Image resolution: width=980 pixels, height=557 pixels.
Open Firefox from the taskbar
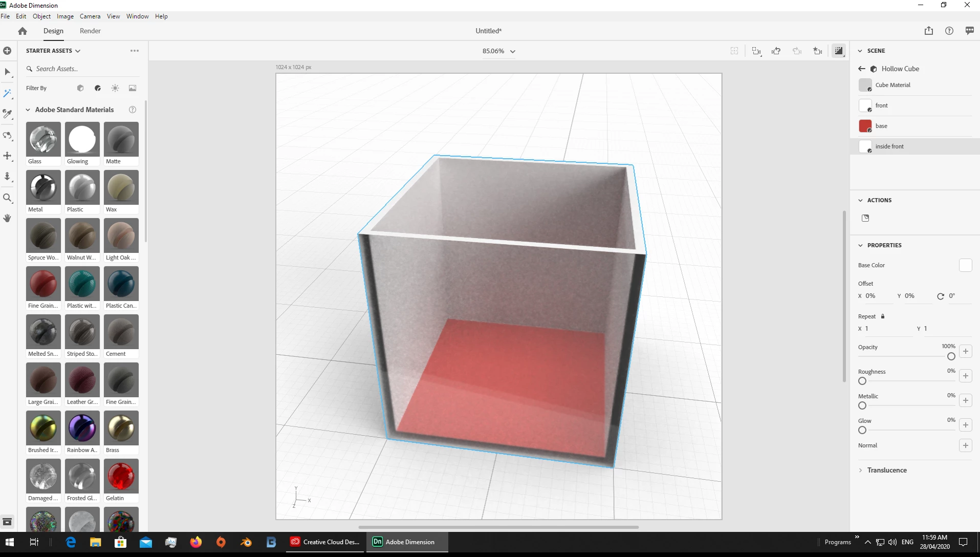[196, 542]
